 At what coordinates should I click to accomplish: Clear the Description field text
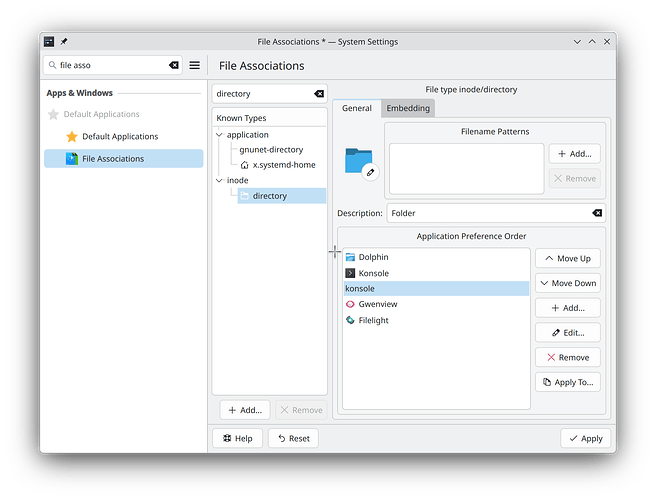click(597, 213)
